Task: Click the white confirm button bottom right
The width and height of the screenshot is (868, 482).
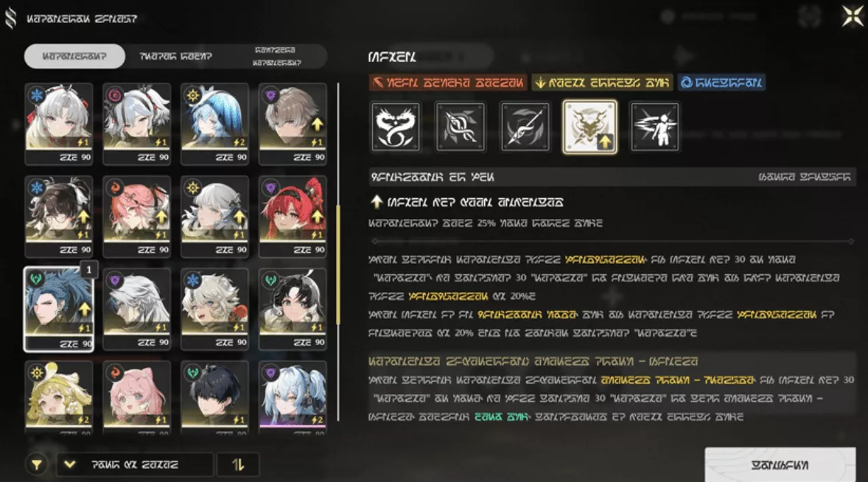Action: (780, 465)
